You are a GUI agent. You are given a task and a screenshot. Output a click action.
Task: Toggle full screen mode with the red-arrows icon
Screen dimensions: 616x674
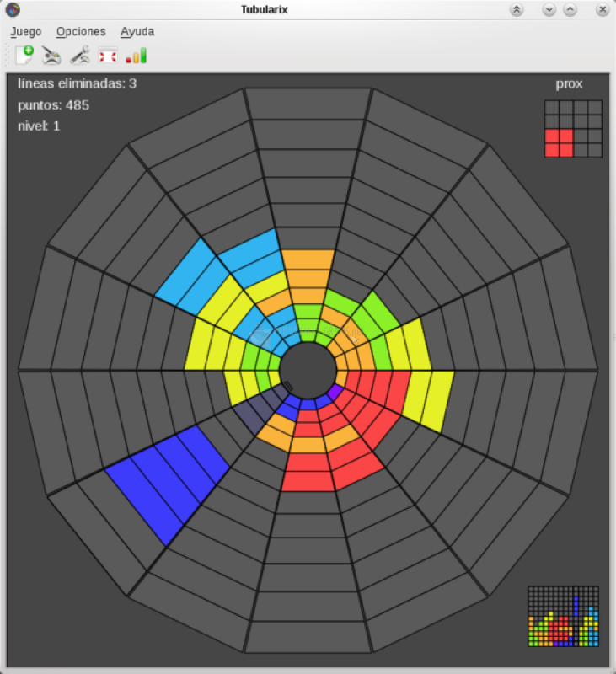click(x=108, y=56)
